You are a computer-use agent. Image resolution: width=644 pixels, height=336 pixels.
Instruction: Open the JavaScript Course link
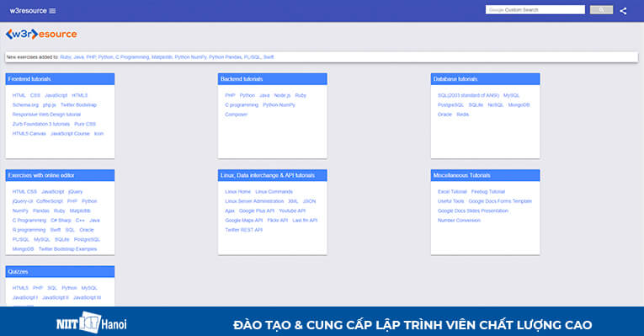click(x=70, y=134)
